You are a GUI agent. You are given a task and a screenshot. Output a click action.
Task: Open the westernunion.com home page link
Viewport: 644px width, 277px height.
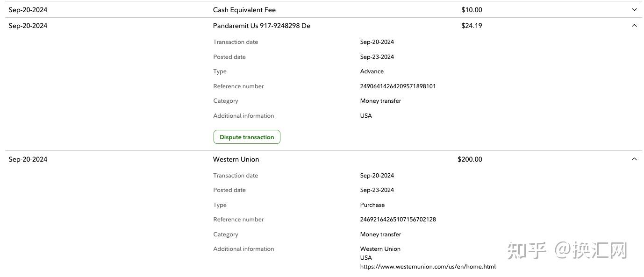[428, 267]
